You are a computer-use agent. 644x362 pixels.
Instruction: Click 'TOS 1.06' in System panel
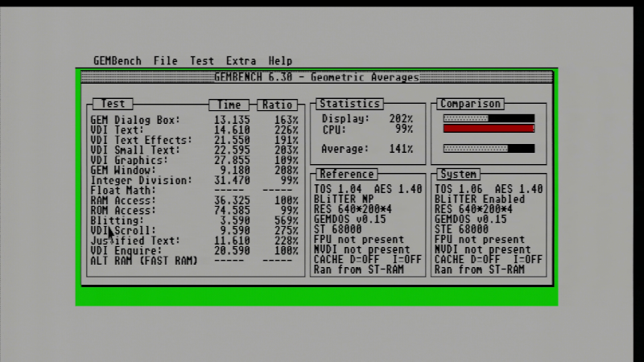pos(458,189)
